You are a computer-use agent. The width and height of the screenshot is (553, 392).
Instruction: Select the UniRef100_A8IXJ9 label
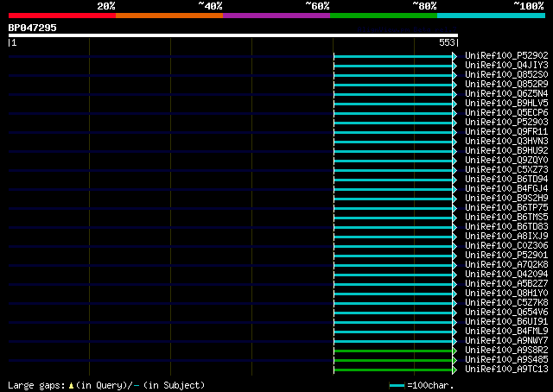point(506,237)
